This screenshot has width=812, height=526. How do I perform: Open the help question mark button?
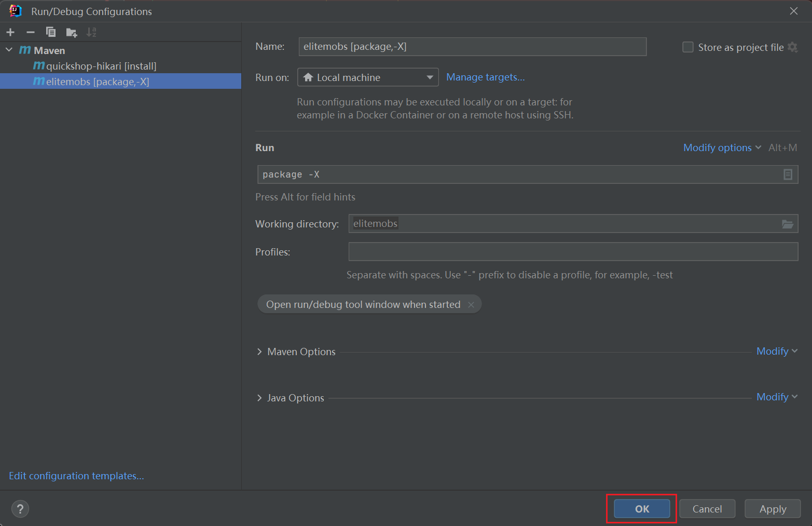(20, 509)
